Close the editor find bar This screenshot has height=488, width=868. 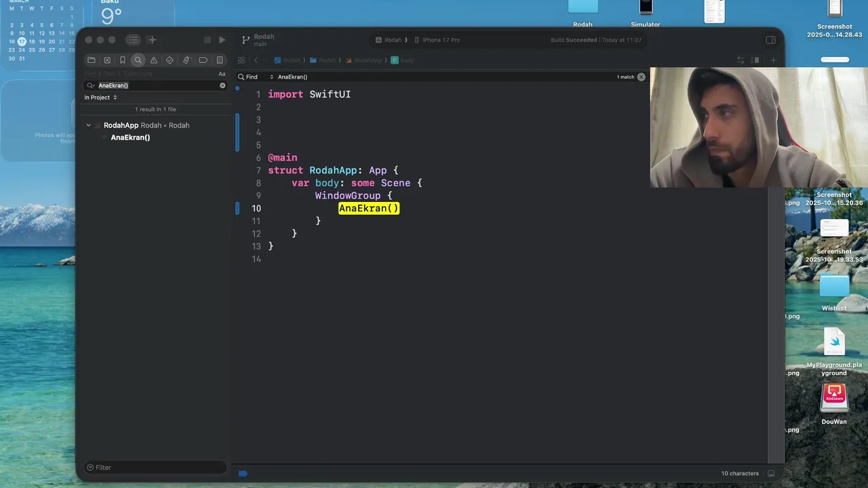pos(642,77)
